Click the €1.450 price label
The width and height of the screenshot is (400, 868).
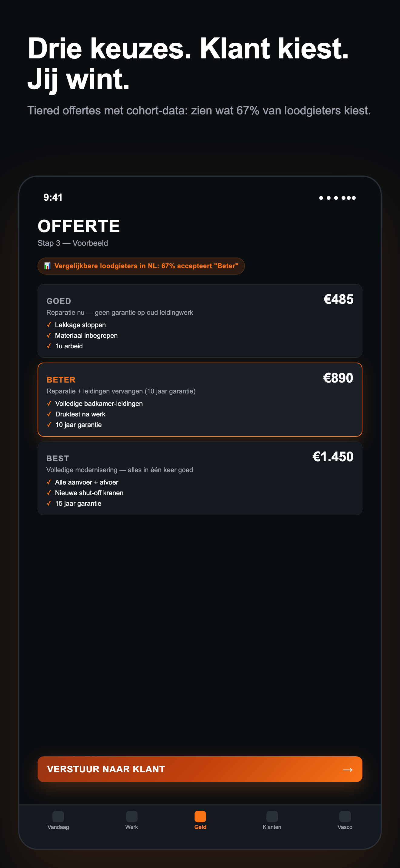point(332,457)
